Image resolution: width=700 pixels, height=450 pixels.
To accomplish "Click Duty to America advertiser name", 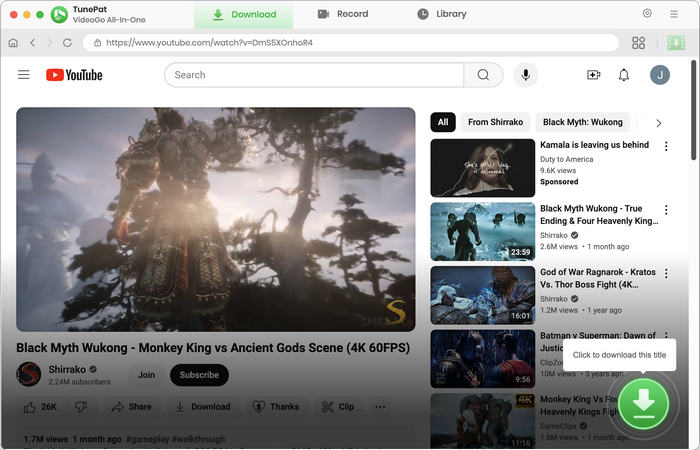I will coord(567,159).
